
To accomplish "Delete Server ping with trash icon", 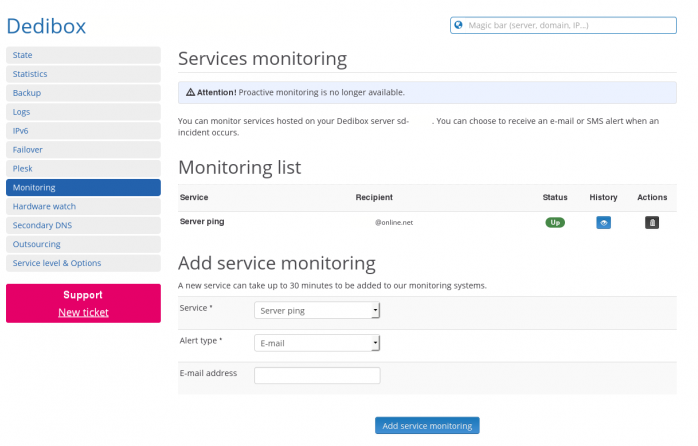I will click(x=652, y=222).
